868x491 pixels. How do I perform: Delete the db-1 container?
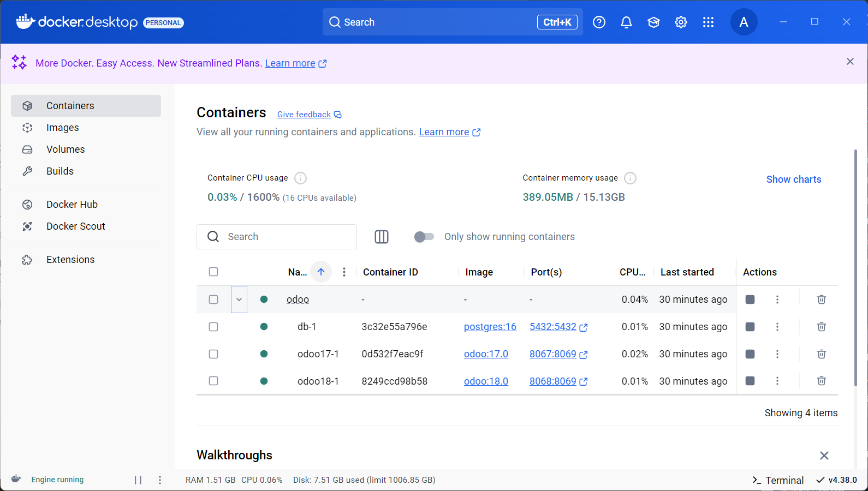coord(821,327)
